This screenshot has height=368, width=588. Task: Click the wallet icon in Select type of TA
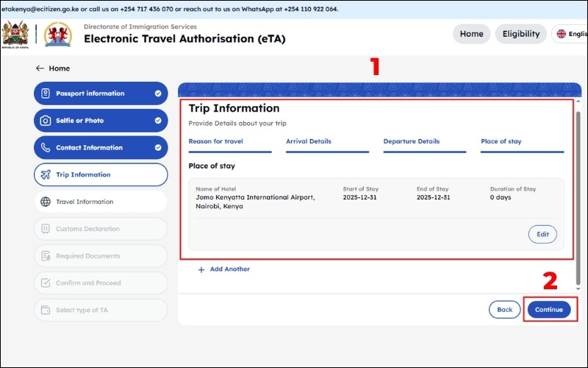[x=46, y=310]
